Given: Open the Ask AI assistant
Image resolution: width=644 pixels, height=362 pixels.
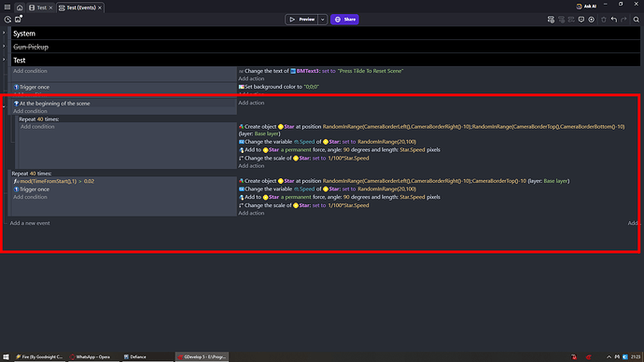Looking at the screenshot, I should (586, 7).
